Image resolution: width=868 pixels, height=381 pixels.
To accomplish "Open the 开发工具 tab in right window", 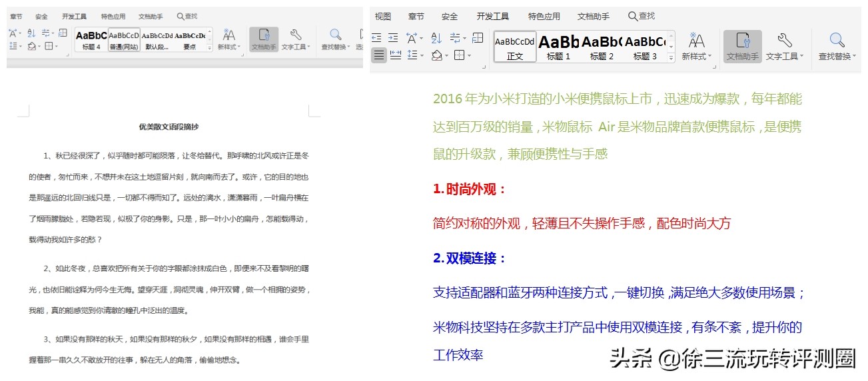I will tap(493, 16).
